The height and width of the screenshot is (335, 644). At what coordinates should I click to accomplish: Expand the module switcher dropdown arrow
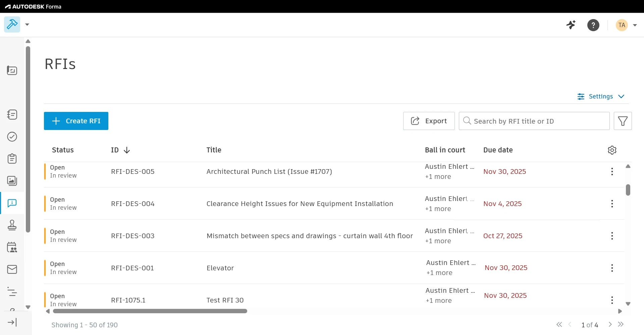(x=27, y=24)
